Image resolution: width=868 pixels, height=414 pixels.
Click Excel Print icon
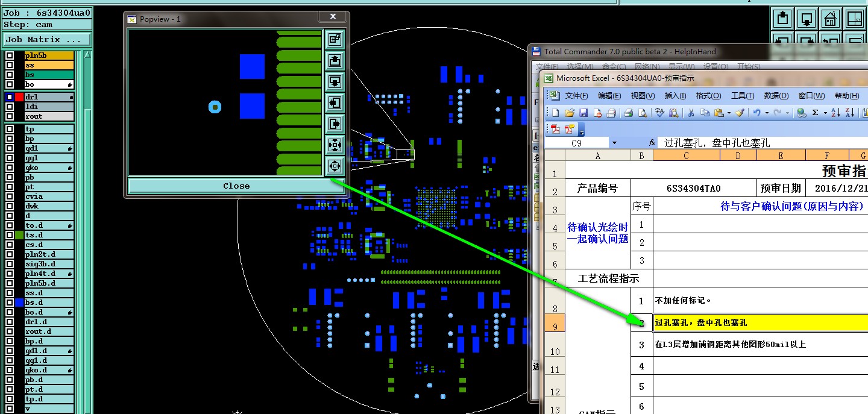[x=628, y=113]
